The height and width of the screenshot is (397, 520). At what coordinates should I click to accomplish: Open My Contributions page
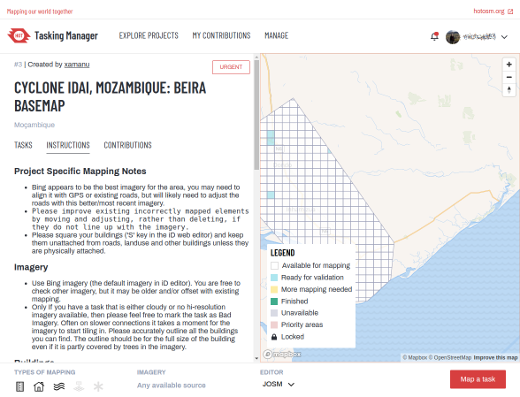click(221, 36)
